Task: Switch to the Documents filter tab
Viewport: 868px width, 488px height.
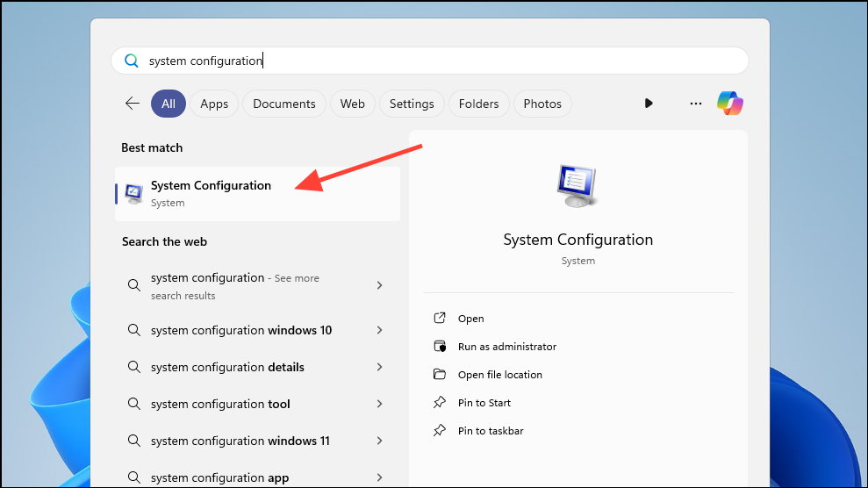Action: 284,104
